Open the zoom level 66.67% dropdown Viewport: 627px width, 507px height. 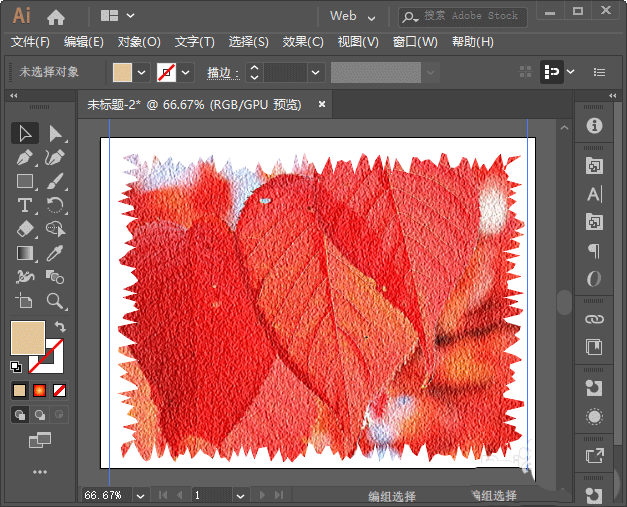tap(139, 495)
